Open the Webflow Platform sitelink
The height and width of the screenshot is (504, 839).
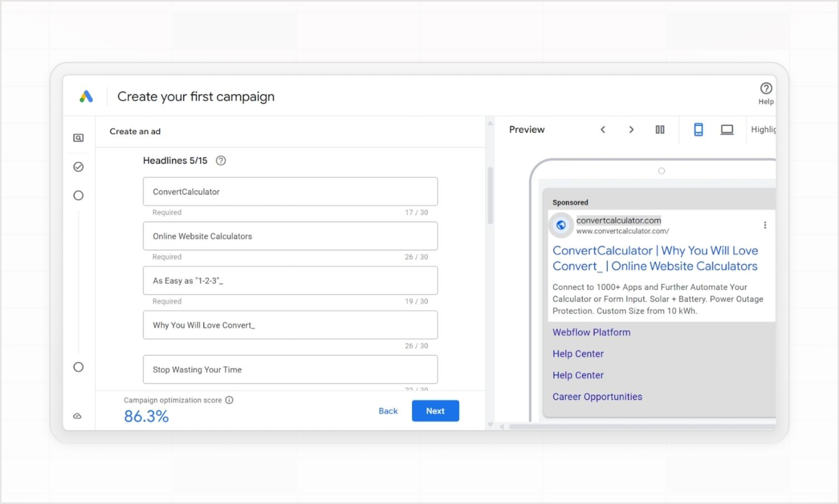coord(591,332)
